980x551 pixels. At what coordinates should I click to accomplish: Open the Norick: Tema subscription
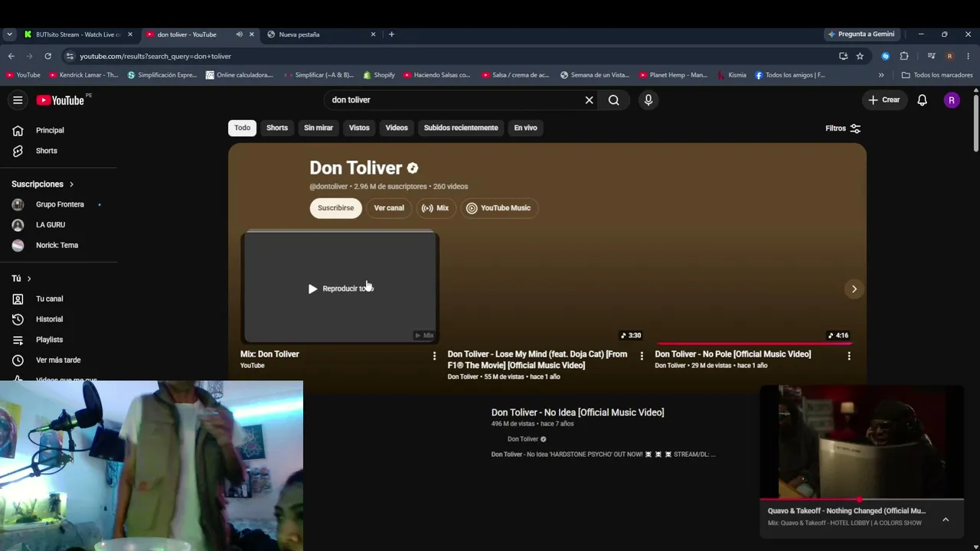[x=58, y=246]
